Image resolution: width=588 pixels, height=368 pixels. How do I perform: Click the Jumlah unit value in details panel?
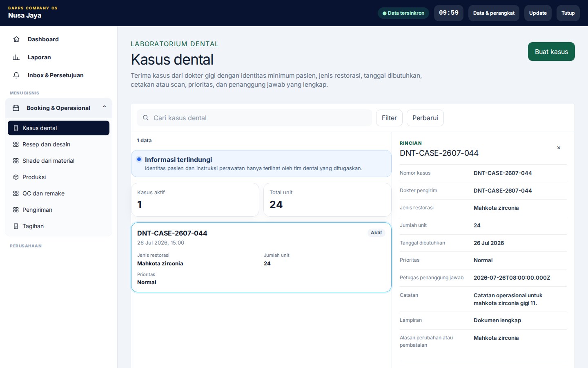pyautogui.click(x=477, y=225)
